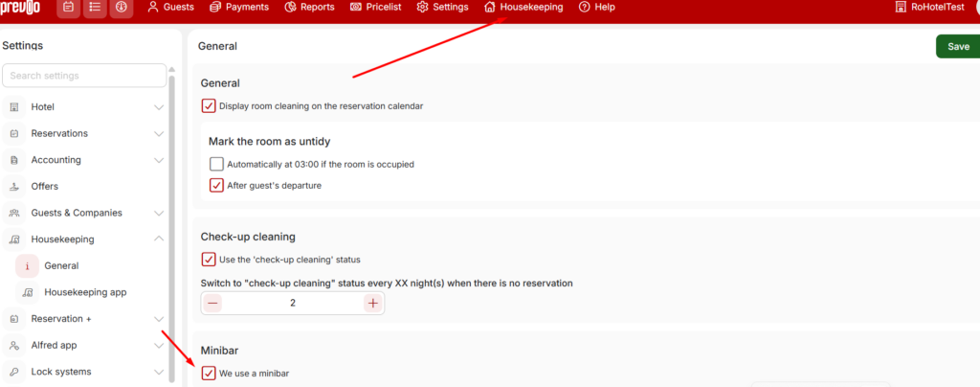This screenshot has width=980, height=387.
Task: Click the Lock systems key icon
Action: click(14, 372)
